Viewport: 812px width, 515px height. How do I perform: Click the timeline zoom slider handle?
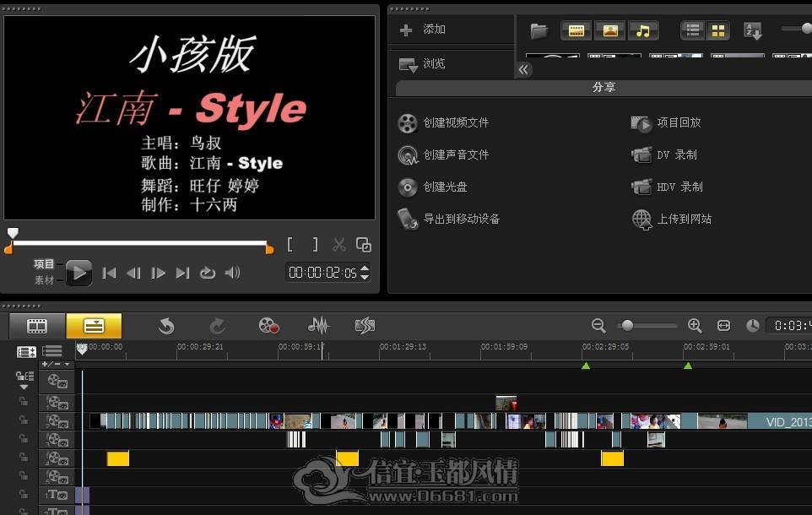[x=627, y=325]
